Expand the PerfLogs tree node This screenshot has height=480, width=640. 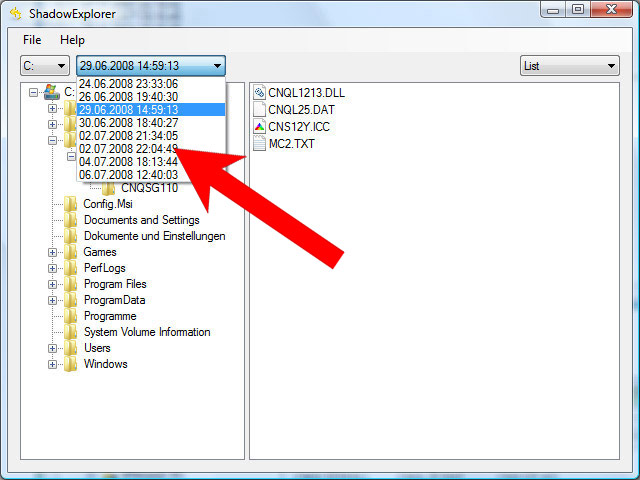52,268
